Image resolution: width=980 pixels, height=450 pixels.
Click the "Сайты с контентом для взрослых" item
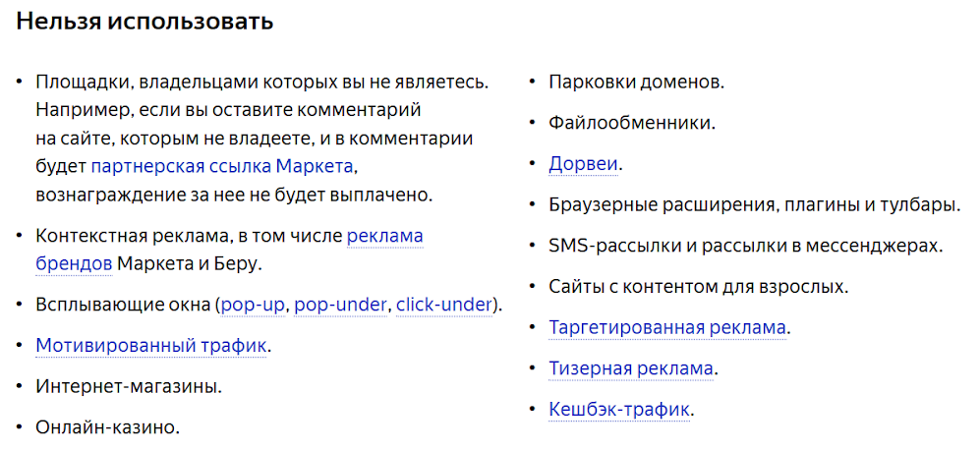pos(698,287)
